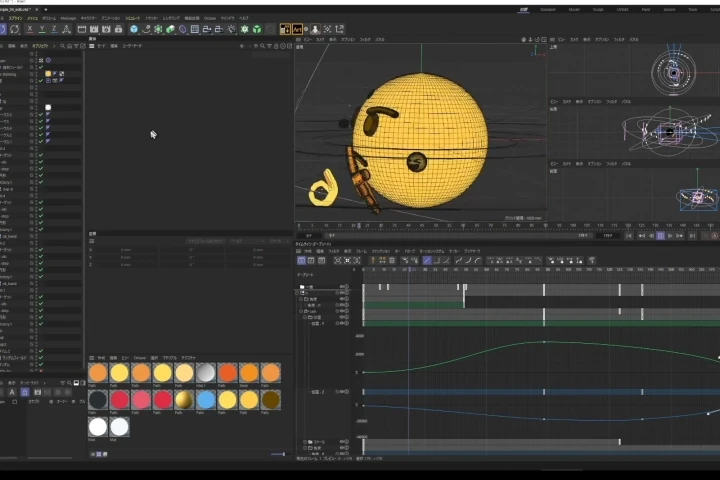Click the orange-outlined Art icon
This screenshot has width=720, height=480.
[297, 29]
